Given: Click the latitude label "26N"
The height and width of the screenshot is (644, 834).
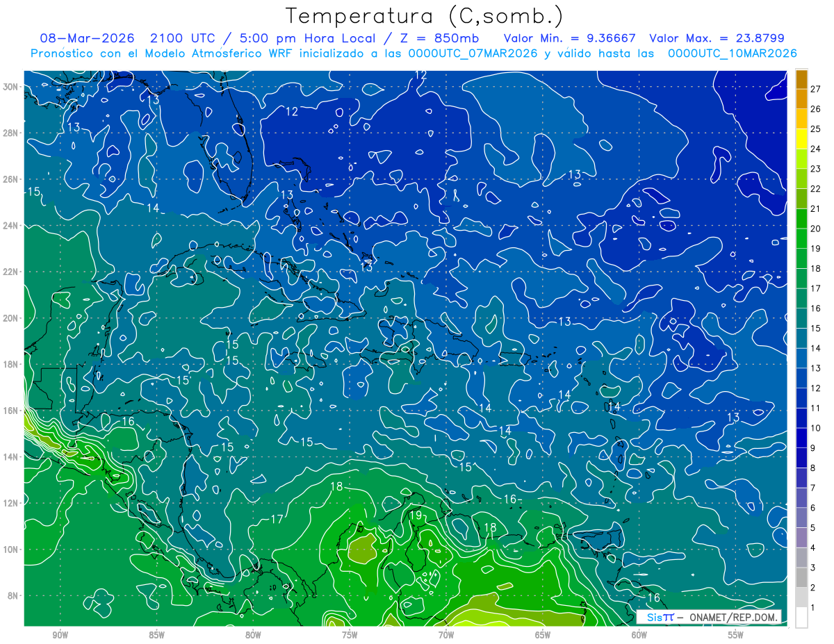Looking at the screenshot, I should (10, 179).
